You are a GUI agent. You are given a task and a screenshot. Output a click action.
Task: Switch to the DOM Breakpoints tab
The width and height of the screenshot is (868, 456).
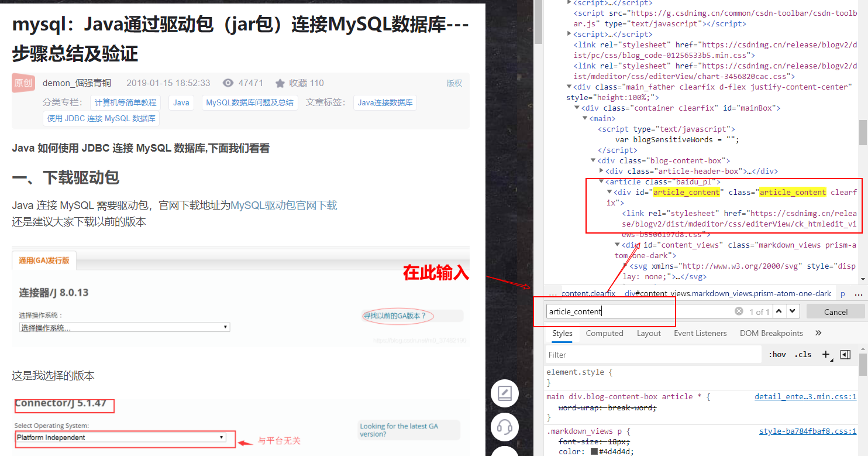[x=771, y=333]
